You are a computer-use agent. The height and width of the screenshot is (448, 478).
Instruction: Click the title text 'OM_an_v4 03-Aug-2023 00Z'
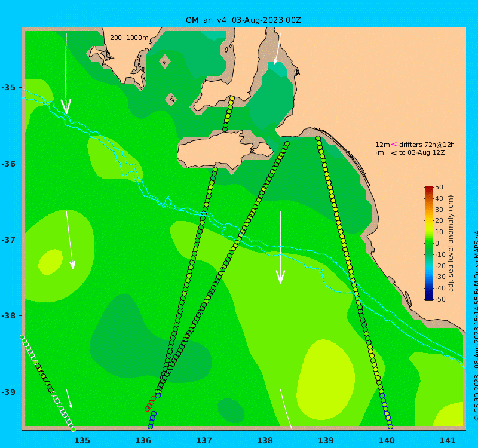click(x=243, y=20)
